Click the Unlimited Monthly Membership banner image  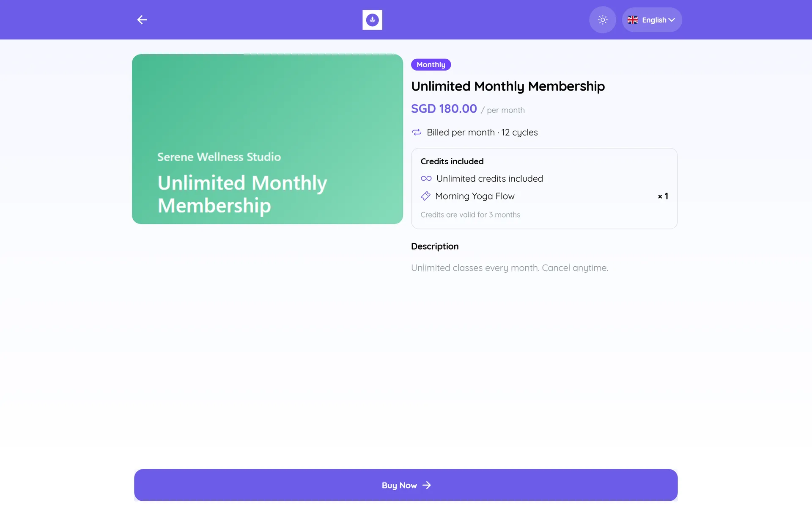coord(267,139)
